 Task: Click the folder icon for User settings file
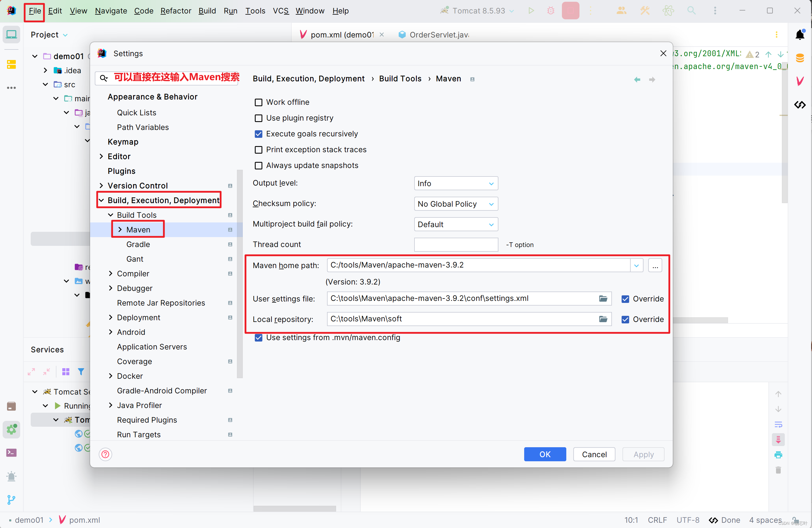pos(603,299)
